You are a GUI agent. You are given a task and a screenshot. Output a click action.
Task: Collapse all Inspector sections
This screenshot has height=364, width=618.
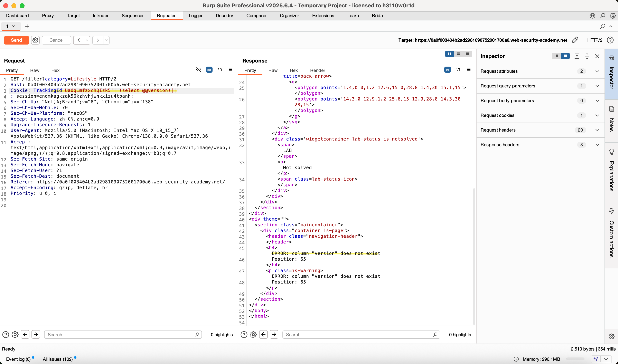587,56
